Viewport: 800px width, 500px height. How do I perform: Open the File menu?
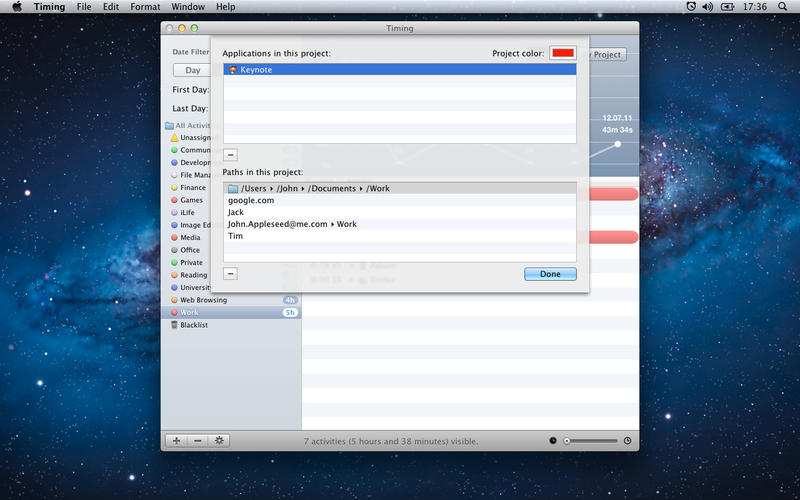84,7
